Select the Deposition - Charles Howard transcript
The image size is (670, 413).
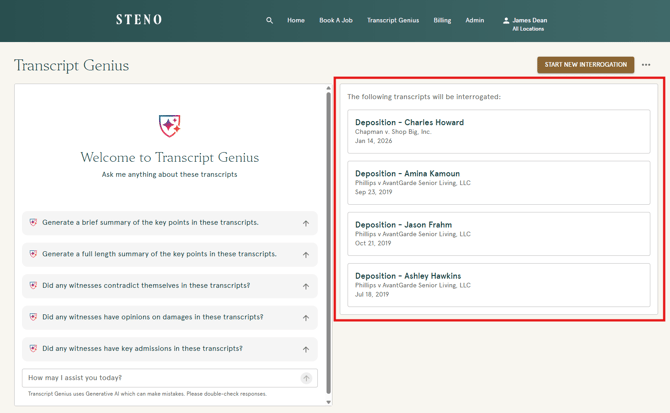(498, 131)
